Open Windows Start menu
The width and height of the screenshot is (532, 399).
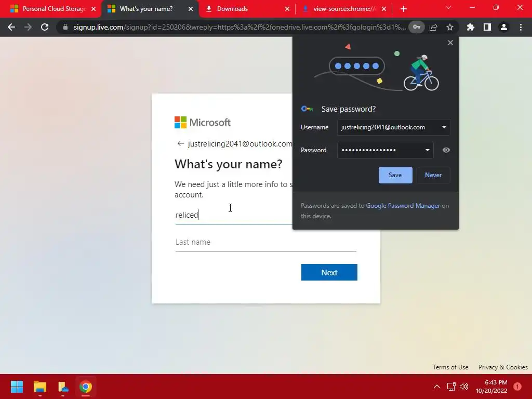[17, 387]
